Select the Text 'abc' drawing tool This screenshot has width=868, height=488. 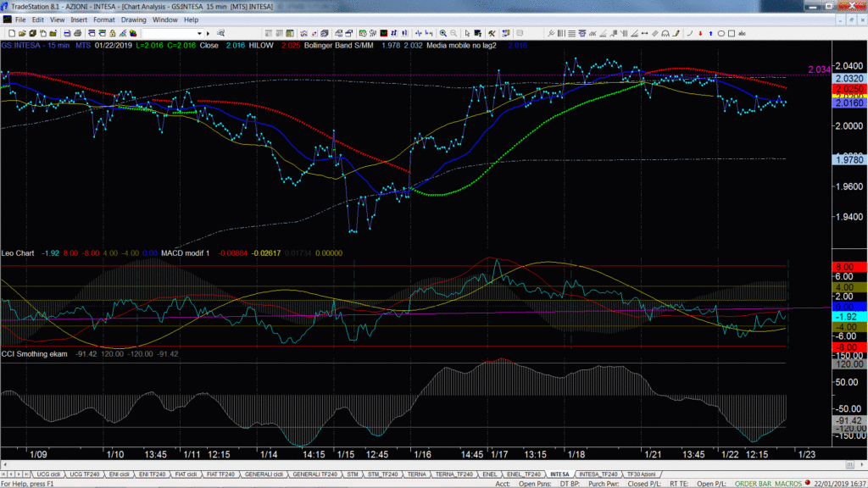tap(742, 33)
